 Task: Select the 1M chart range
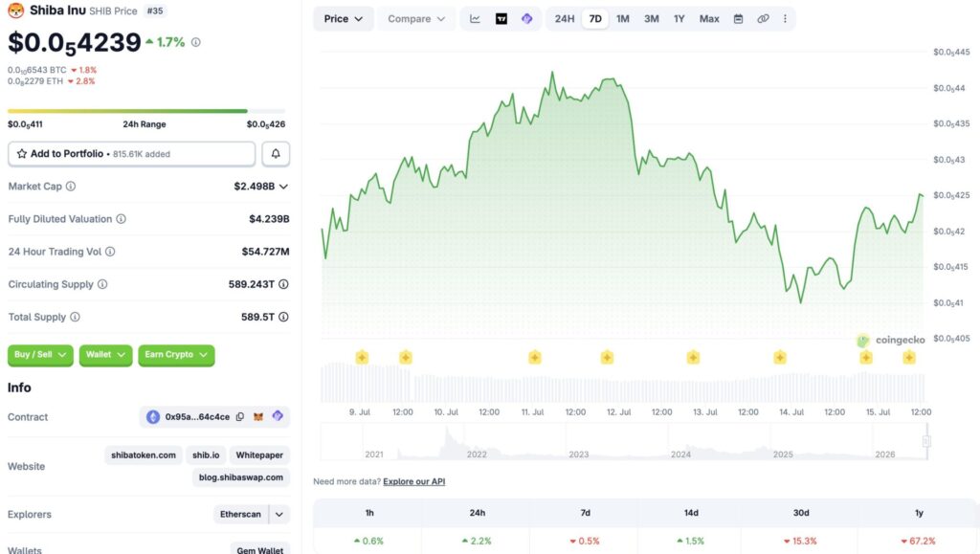[622, 19]
